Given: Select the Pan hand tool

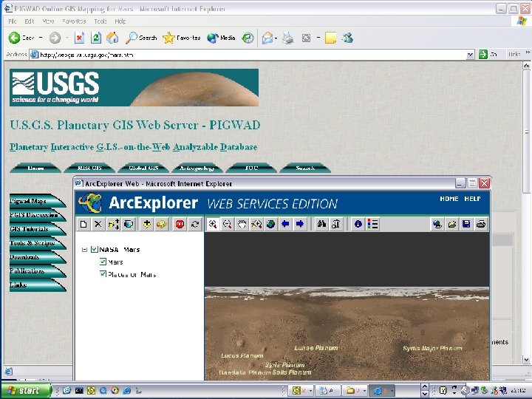Looking at the screenshot, I should (242, 224).
